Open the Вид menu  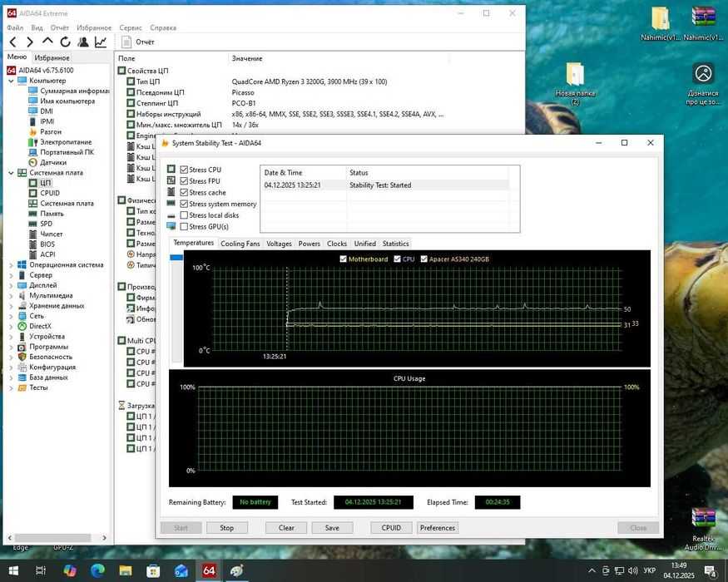37,27
